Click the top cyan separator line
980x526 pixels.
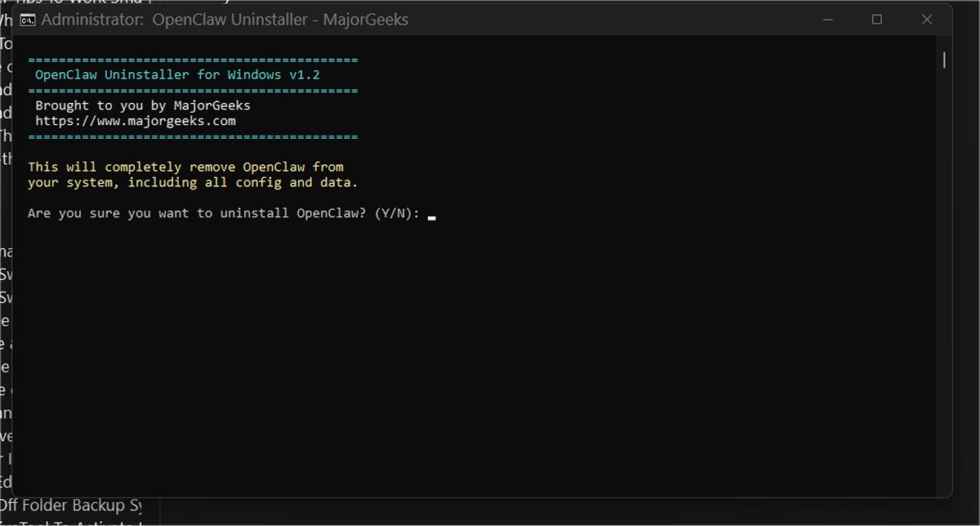click(x=193, y=60)
